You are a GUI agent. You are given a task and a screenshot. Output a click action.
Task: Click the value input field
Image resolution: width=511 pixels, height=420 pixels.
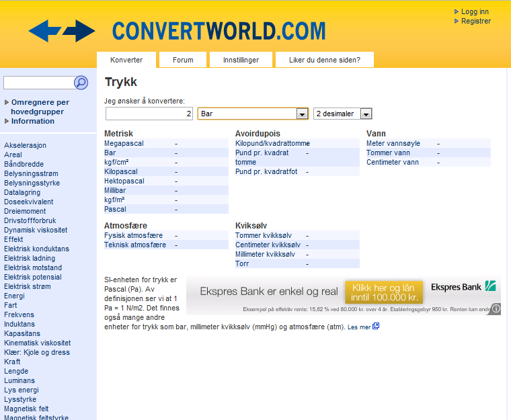coord(149,114)
